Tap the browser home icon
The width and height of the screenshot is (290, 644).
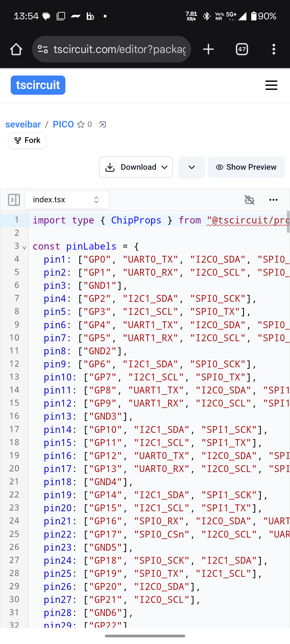pos(16,49)
